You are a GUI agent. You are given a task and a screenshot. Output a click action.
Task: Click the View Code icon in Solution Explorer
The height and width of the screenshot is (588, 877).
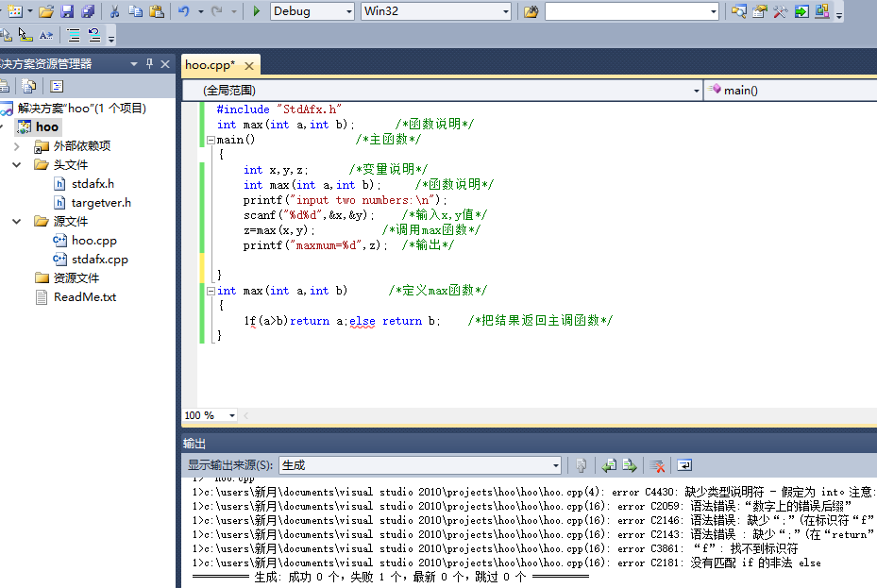(57, 86)
